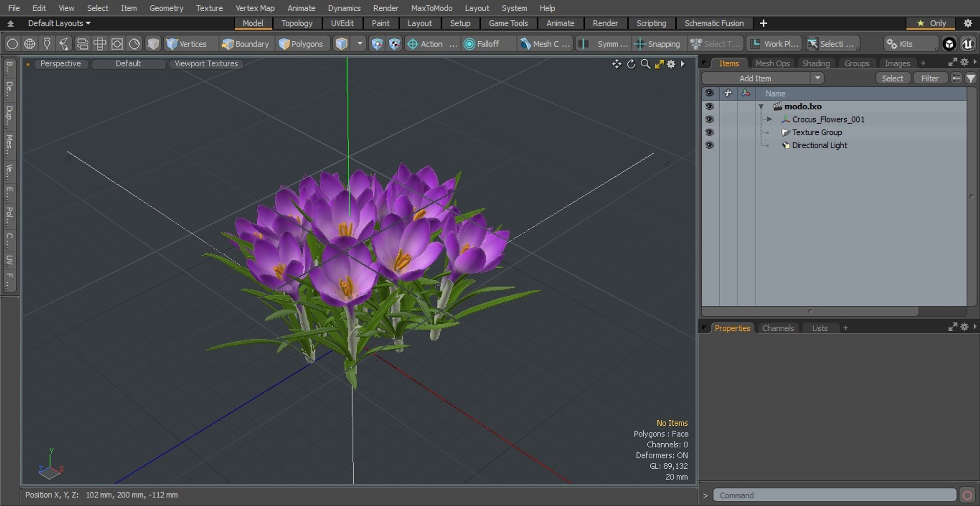The height and width of the screenshot is (506, 980).
Task: Toggle visibility of modo.lxo scene
Action: 709,106
